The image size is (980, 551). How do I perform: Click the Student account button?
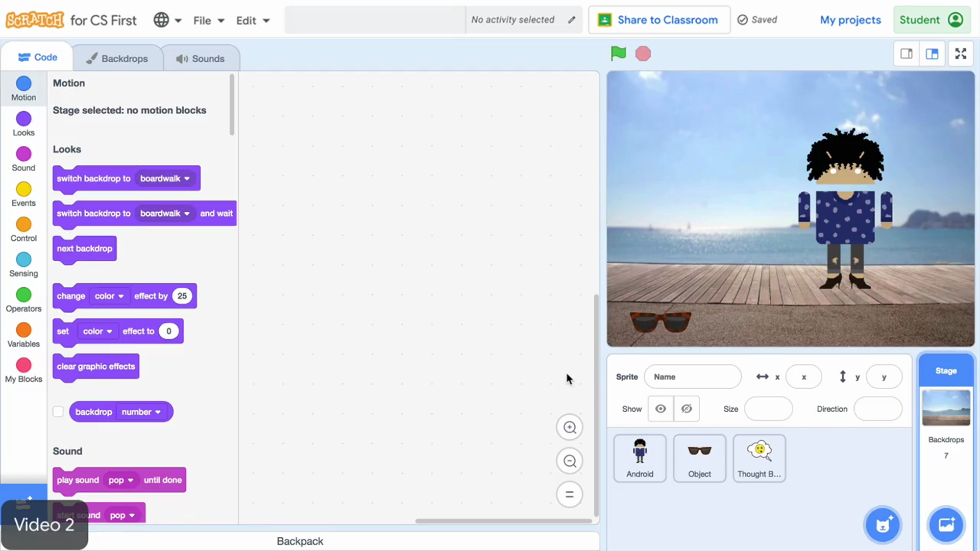[x=932, y=20]
